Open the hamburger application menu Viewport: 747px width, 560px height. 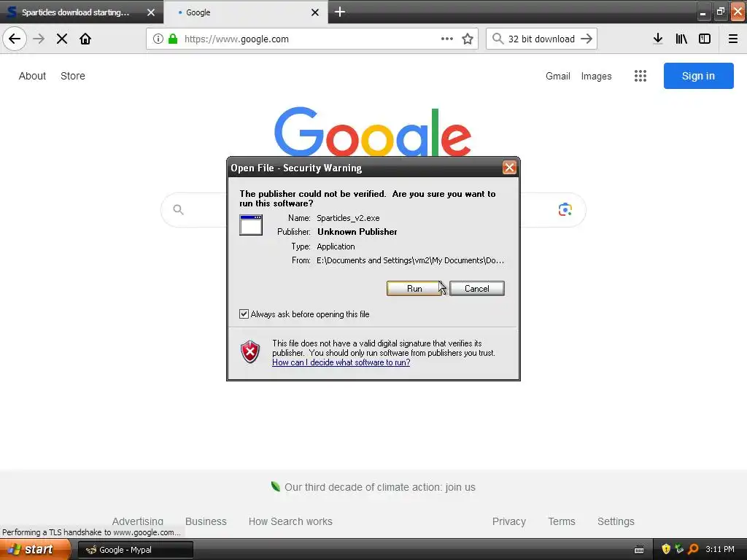click(733, 39)
